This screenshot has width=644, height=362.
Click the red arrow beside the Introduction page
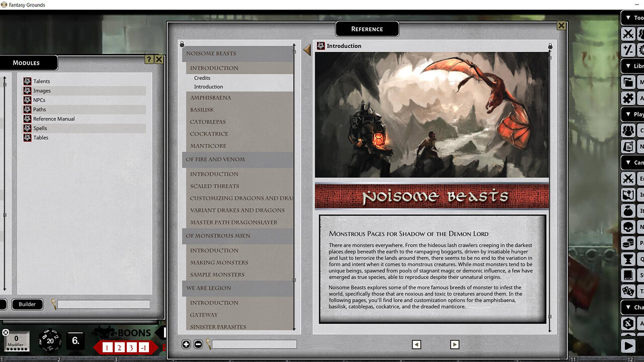point(307,50)
